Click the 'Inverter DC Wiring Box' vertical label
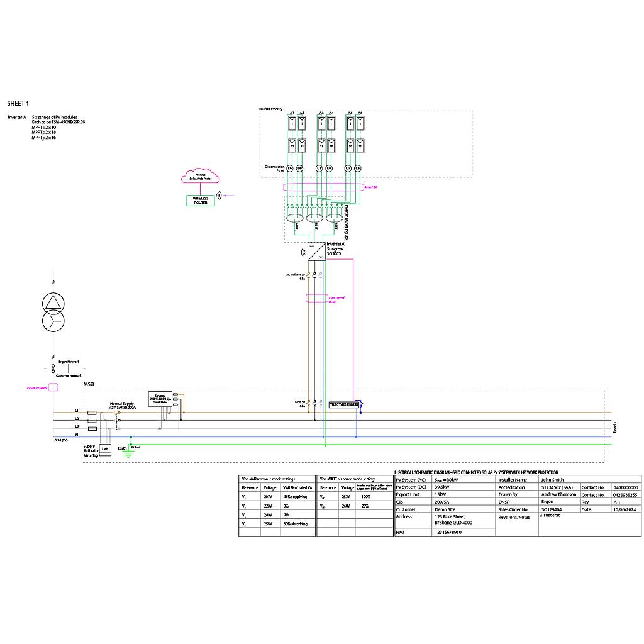The image size is (644, 644). click(347, 223)
